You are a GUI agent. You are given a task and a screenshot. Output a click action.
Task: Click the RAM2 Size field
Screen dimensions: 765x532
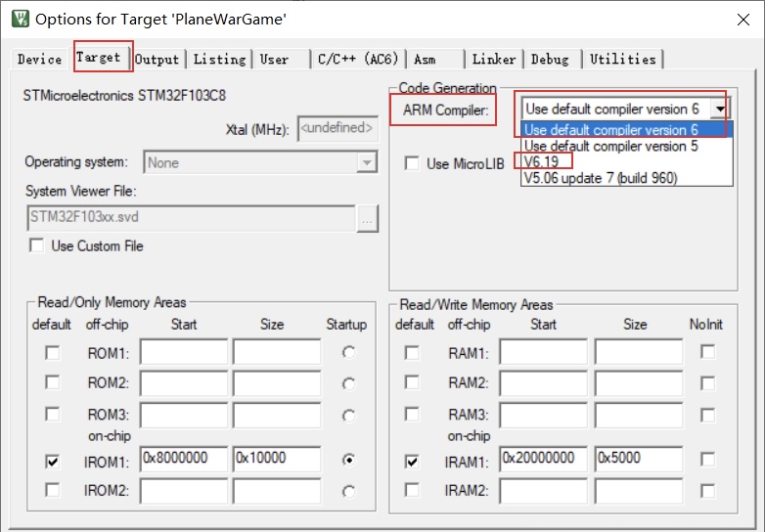point(639,383)
